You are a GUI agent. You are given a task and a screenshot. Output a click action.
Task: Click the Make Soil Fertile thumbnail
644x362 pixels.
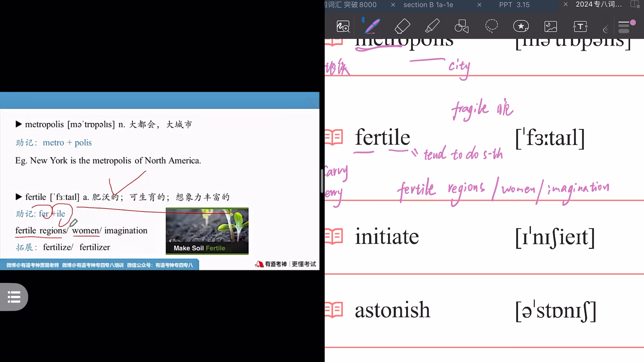click(x=207, y=230)
